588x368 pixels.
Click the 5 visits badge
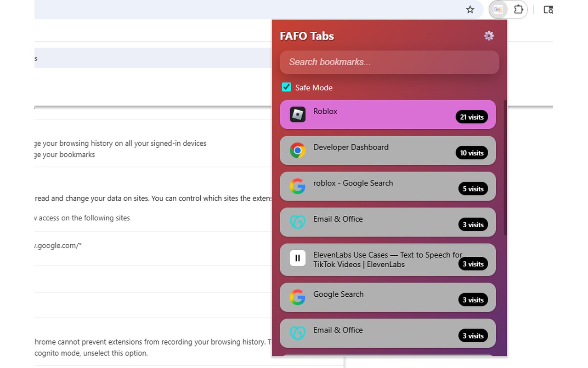point(473,189)
